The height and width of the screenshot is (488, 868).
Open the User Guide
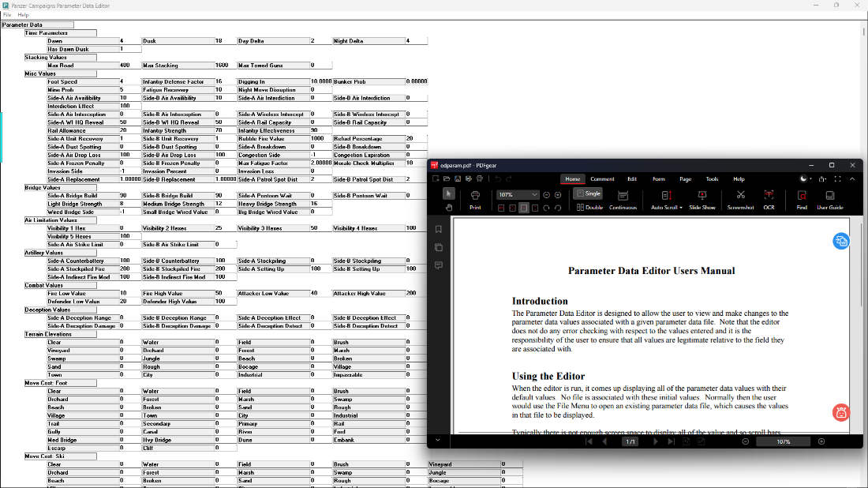click(x=830, y=200)
